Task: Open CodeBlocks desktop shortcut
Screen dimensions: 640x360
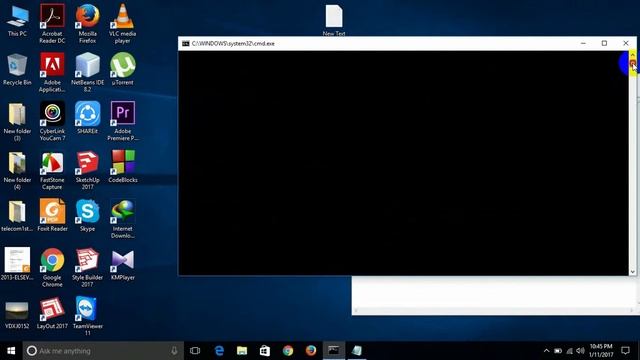Action: pyautogui.click(x=122, y=167)
